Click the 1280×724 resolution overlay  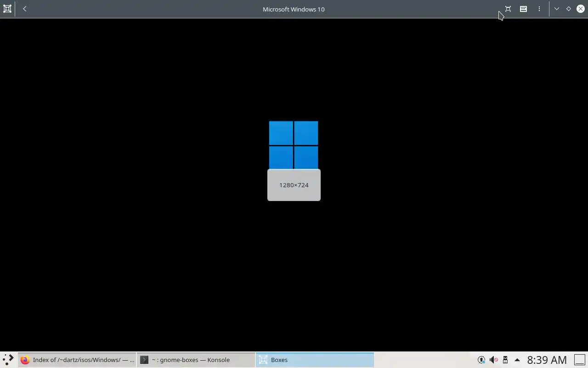[294, 185]
